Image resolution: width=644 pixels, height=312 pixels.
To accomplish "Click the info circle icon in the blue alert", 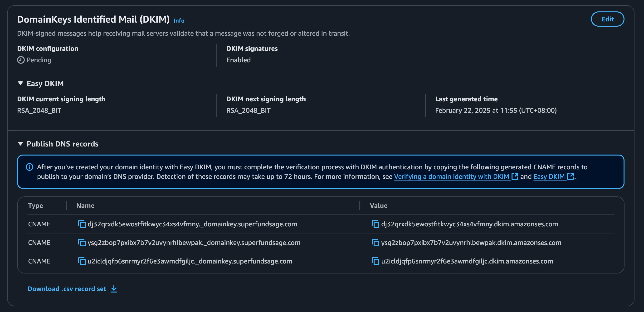I will click(x=29, y=167).
